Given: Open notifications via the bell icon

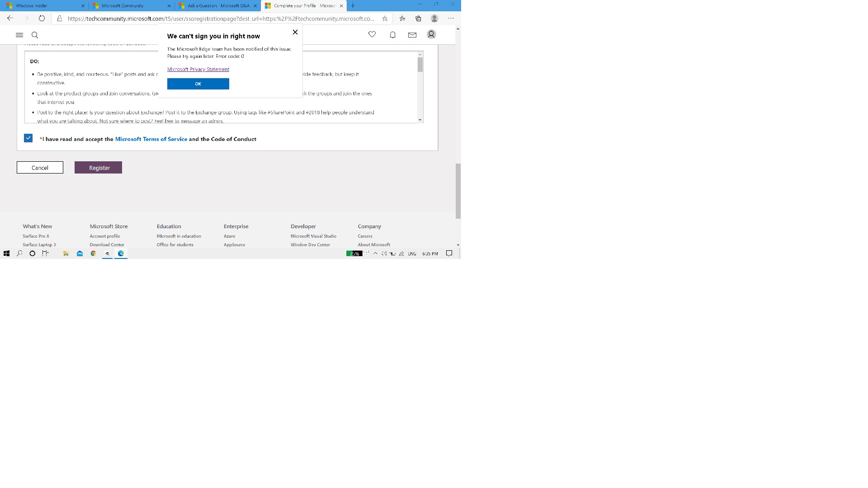Looking at the screenshot, I should 392,34.
